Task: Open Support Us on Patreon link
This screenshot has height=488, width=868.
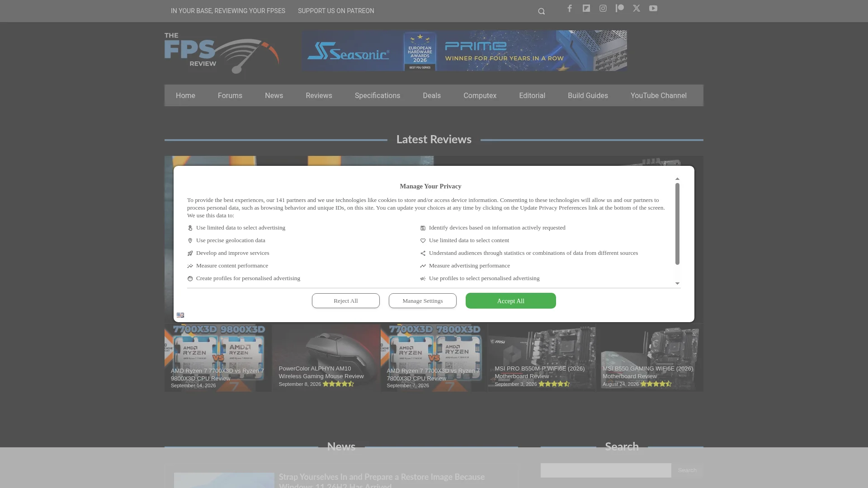Action: [x=336, y=11]
